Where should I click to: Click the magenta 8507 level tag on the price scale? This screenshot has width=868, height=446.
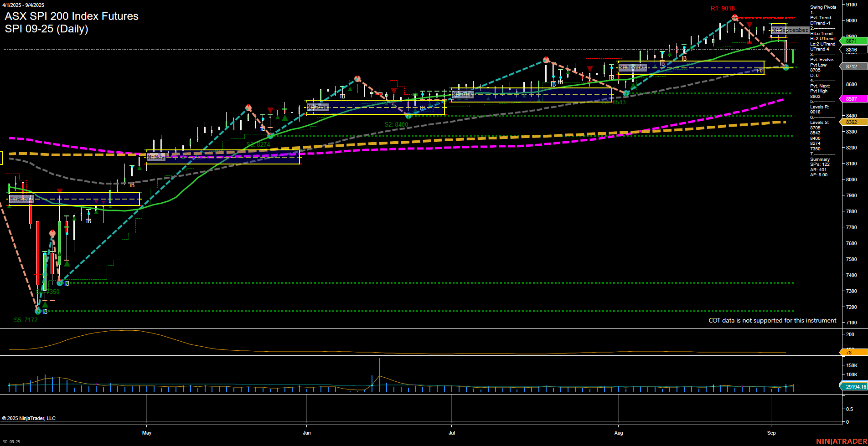pyautogui.click(x=852, y=98)
